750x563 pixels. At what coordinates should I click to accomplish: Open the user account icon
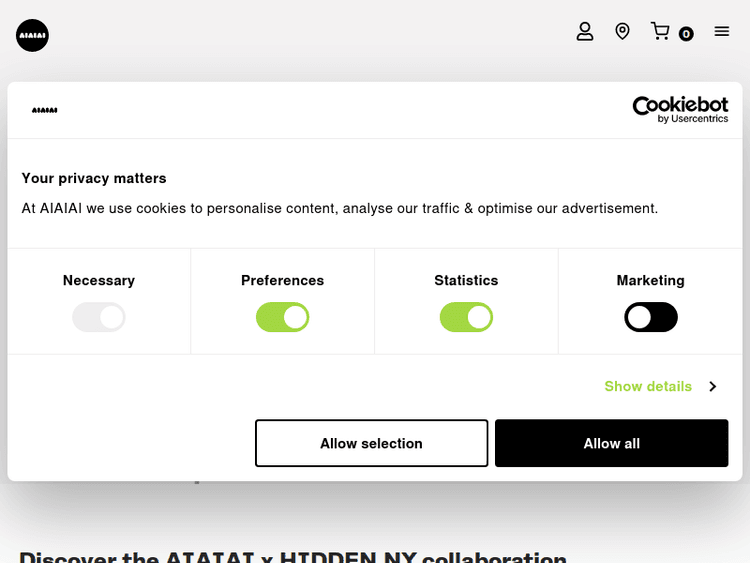[585, 32]
